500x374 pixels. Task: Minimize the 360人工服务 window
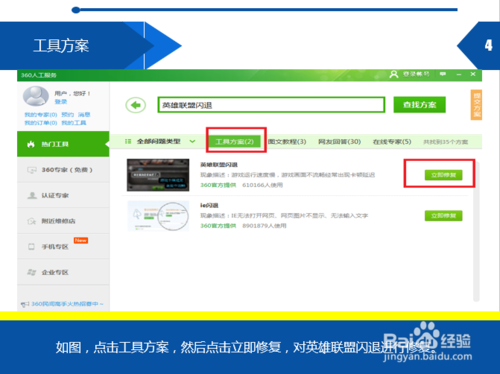[x=459, y=74]
